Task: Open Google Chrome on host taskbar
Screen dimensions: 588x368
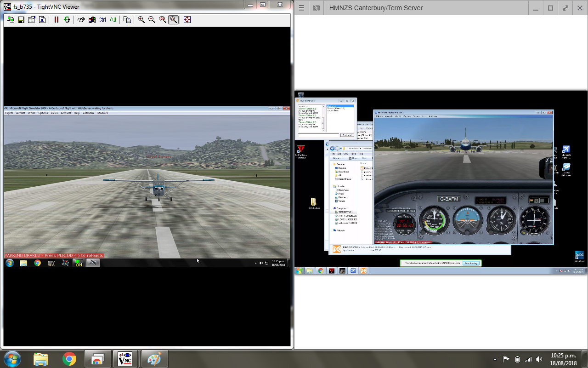Action: point(69,359)
